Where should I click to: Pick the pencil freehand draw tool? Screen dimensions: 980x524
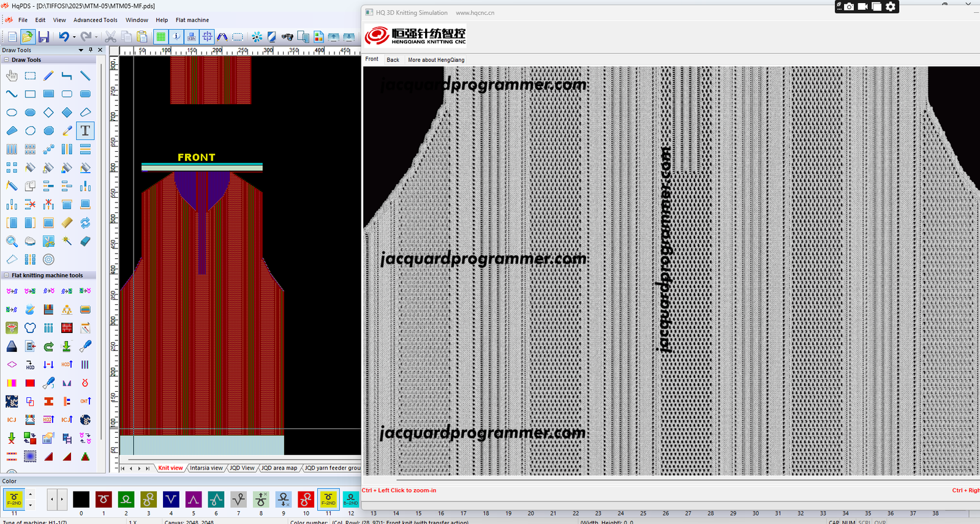(48, 76)
